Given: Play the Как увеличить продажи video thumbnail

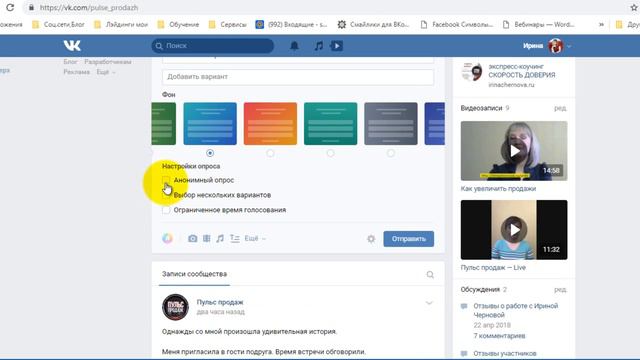Looking at the screenshot, I should pyautogui.click(x=514, y=151).
